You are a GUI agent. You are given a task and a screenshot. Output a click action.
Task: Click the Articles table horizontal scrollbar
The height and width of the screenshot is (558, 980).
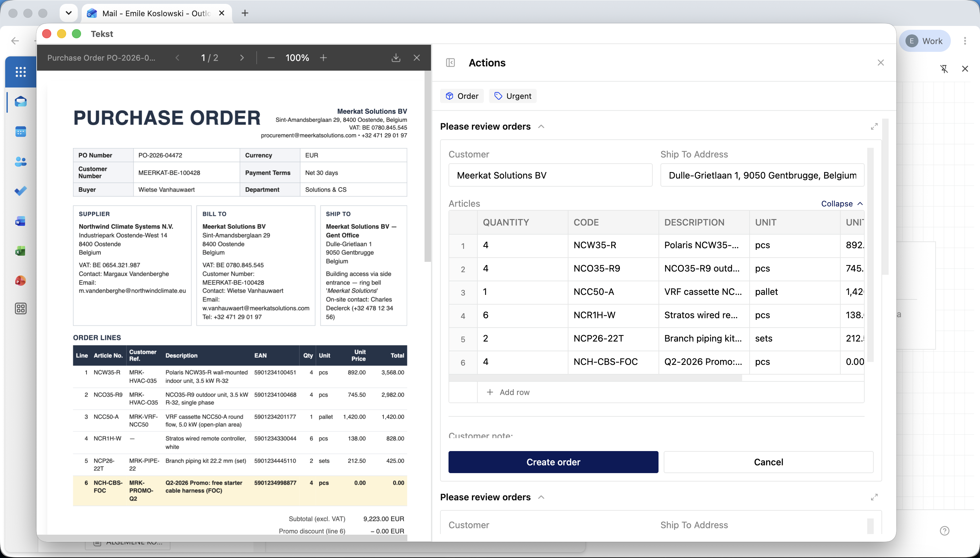[x=595, y=378]
